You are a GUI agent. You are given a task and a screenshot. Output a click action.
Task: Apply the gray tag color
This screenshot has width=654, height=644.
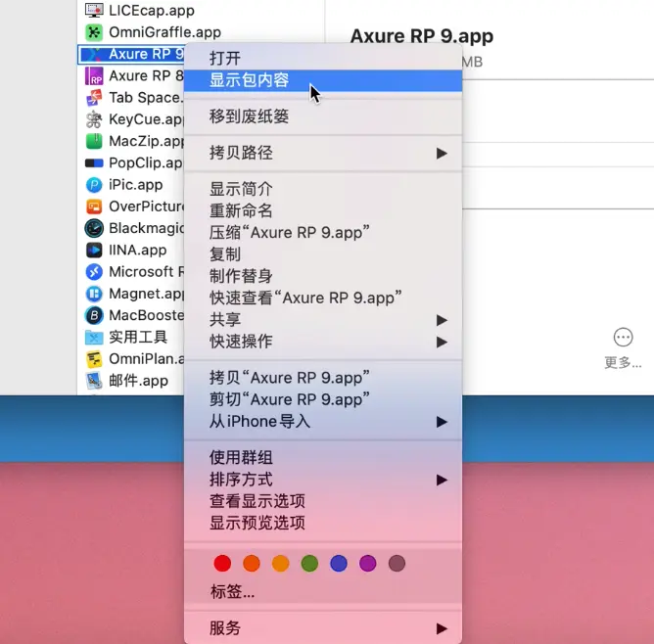click(397, 564)
